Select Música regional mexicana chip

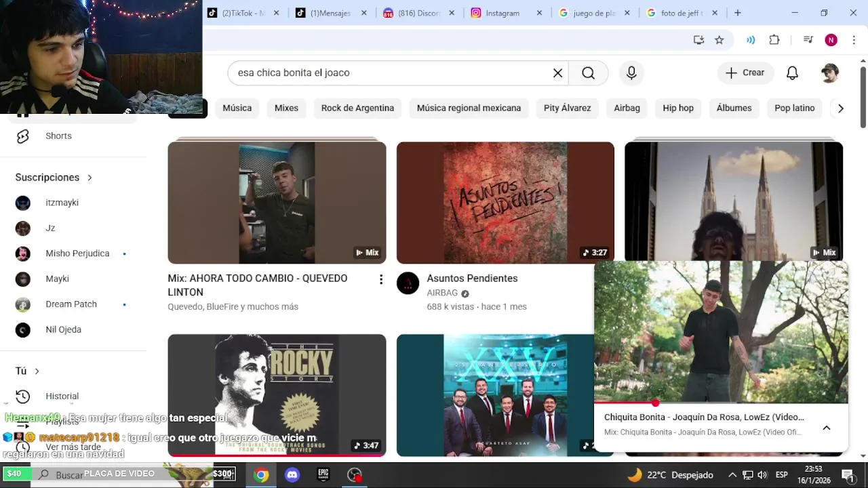click(x=469, y=108)
